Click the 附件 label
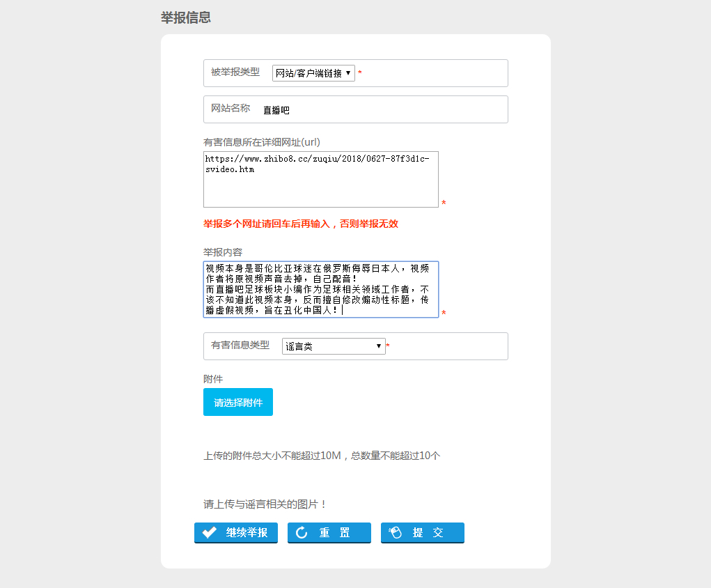The image size is (711, 588). click(x=213, y=379)
